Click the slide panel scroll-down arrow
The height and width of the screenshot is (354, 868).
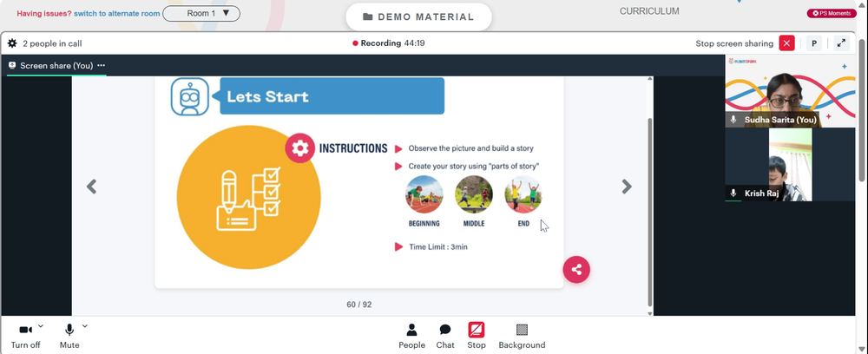pyautogui.click(x=650, y=313)
